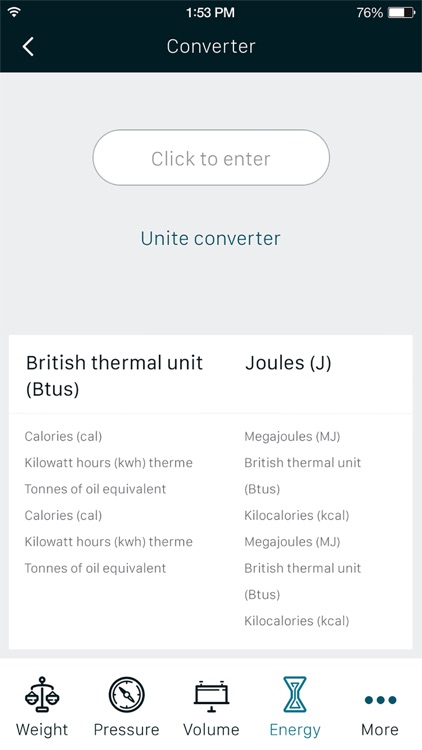
Task: Select the Weight scale icon
Action: [42, 695]
